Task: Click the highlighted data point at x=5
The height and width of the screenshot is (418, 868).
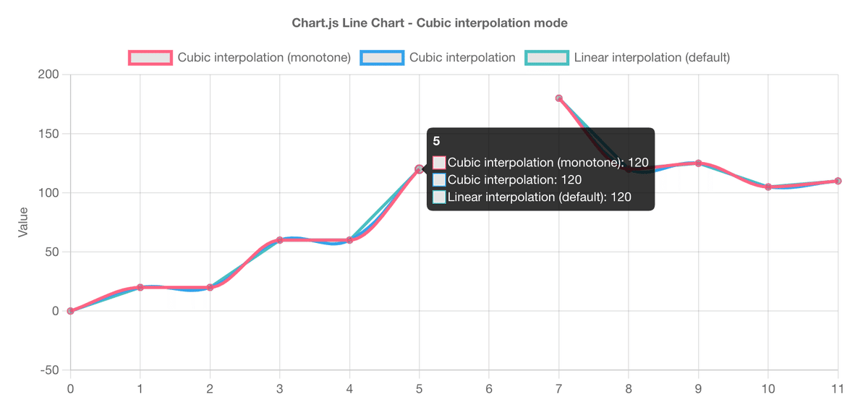Action: [x=419, y=169]
